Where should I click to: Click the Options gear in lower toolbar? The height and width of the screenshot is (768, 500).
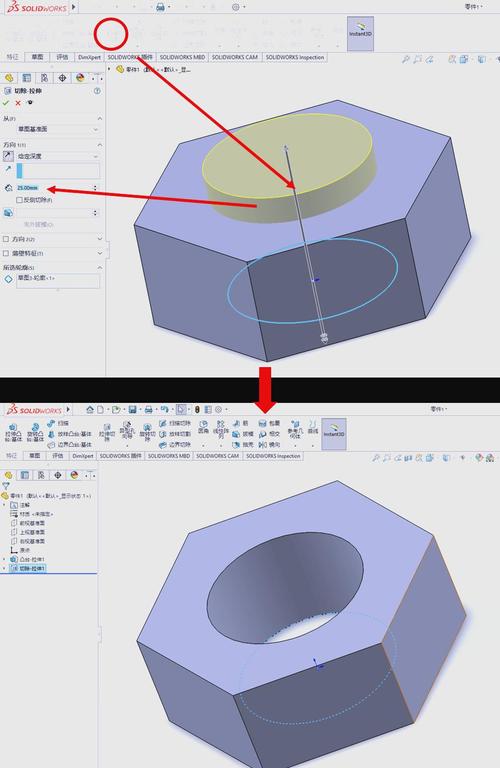pos(218,409)
